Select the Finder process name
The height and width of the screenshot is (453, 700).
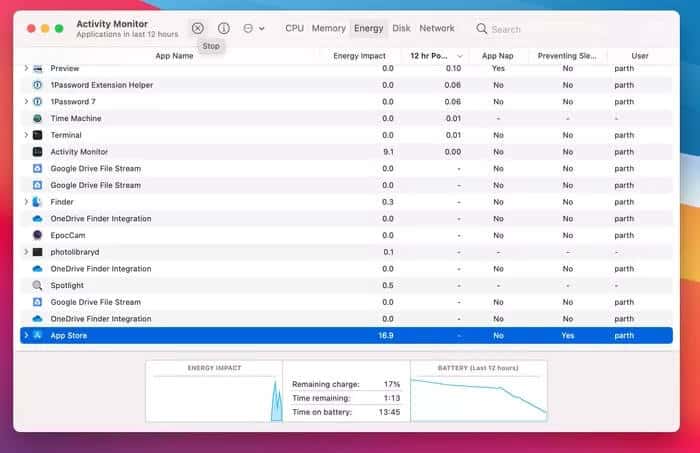coord(62,202)
